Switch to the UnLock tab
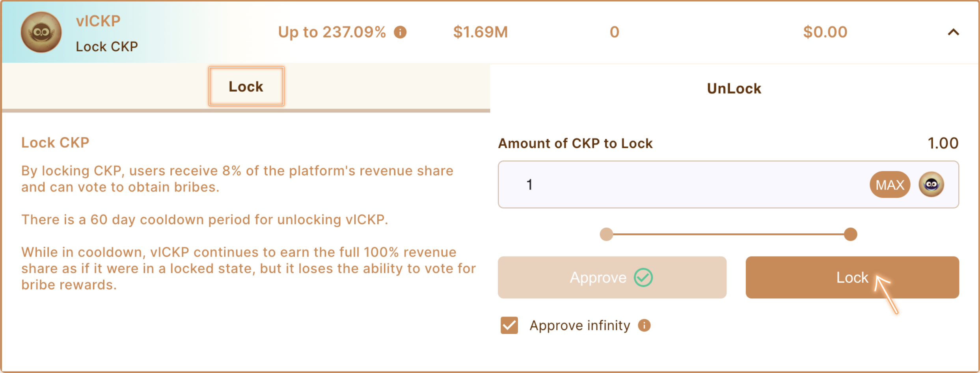The image size is (980, 373). coord(734,88)
